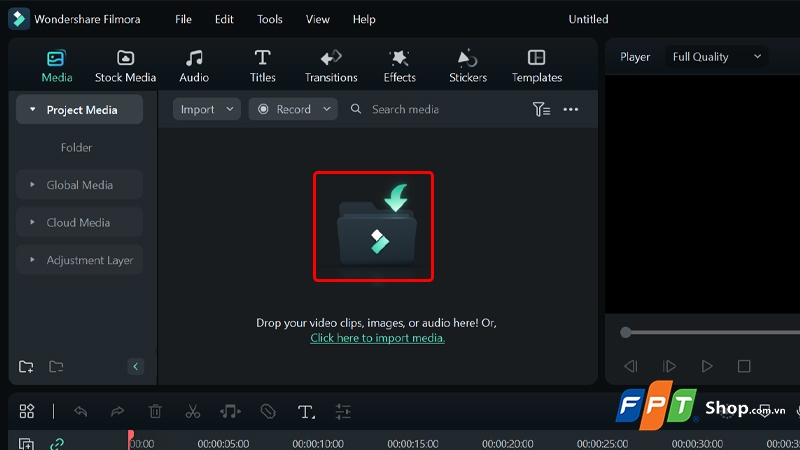The width and height of the screenshot is (800, 450).
Task: Open the media filter and sort icon
Action: pyautogui.click(x=541, y=109)
